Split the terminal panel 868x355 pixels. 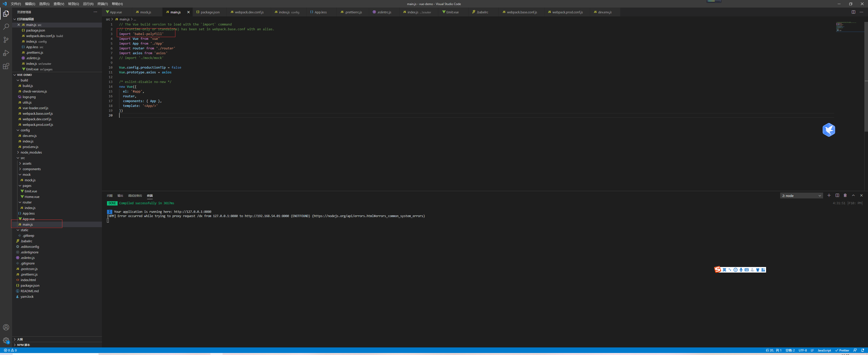pos(837,195)
